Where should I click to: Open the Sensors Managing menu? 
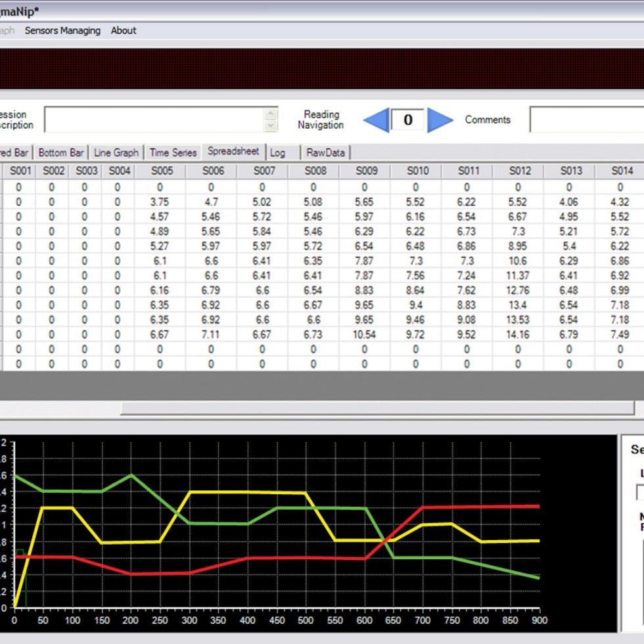(62, 30)
